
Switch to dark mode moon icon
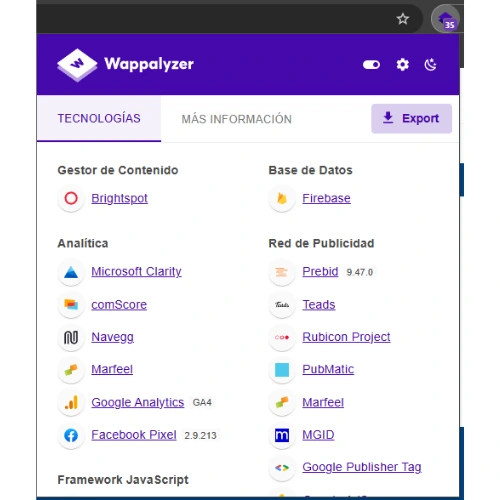point(430,65)
